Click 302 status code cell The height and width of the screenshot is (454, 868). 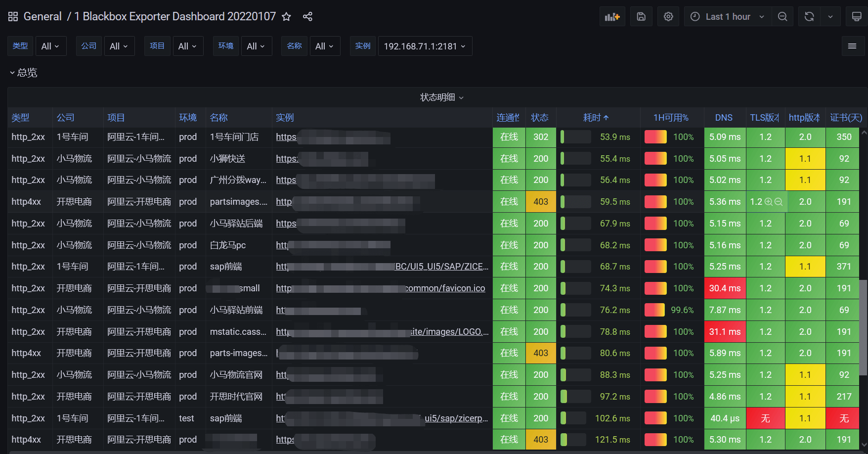[x=541, y=137]
